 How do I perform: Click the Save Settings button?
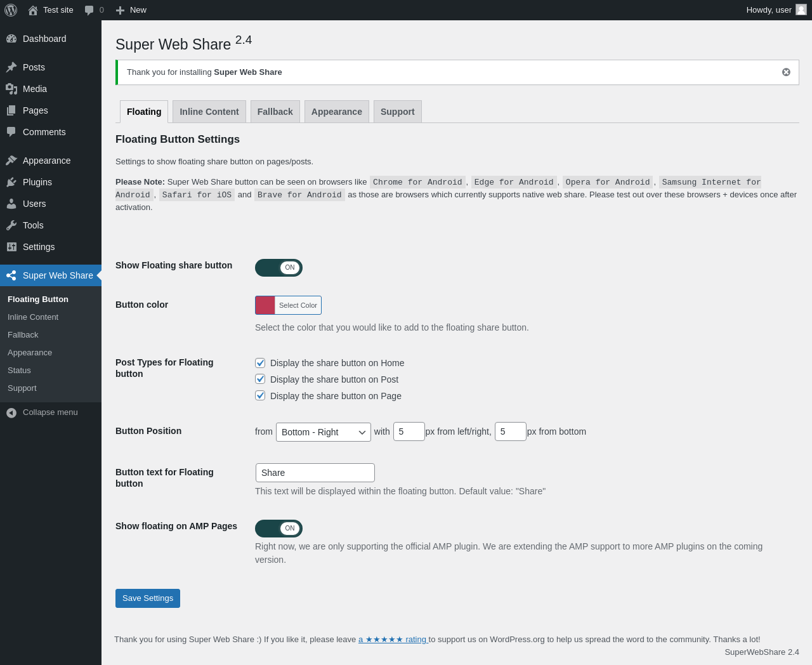[x=148, y=598]
